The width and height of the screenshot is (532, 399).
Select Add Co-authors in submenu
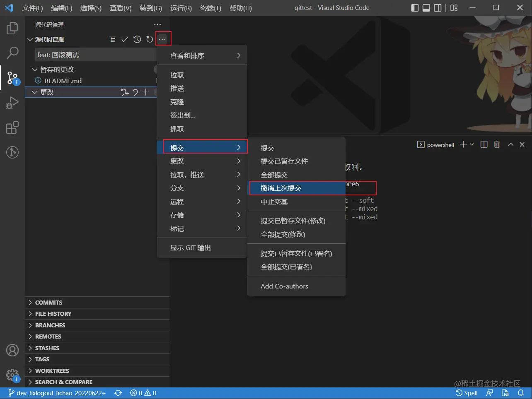point(296,286)
